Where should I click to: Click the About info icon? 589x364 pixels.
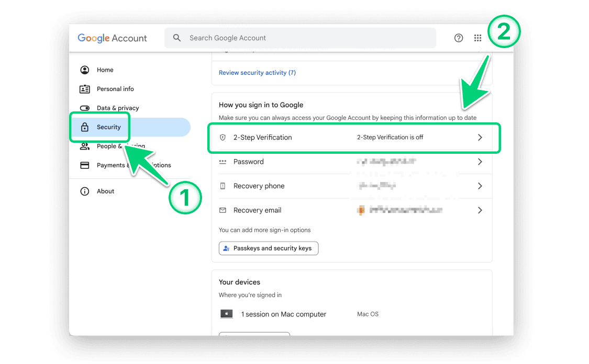pyautogui.click(x=84, y=191)
